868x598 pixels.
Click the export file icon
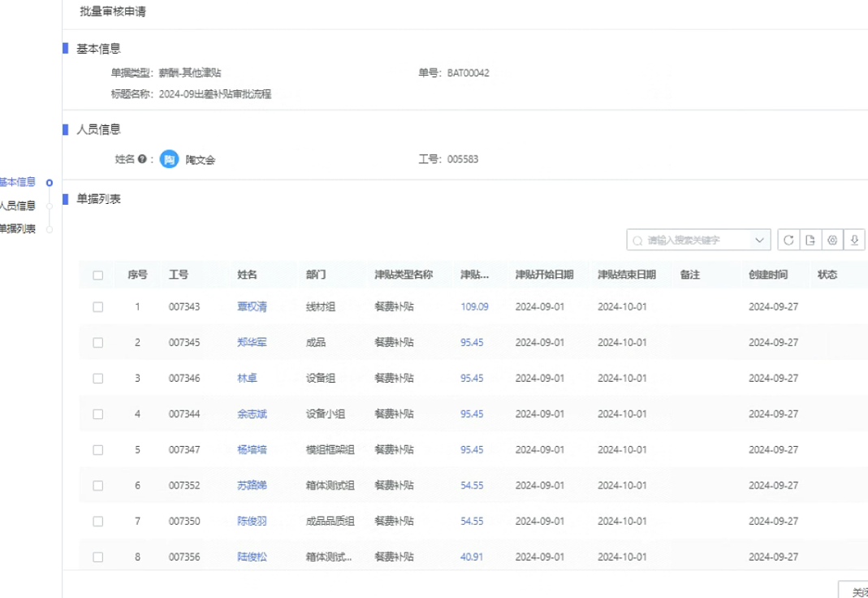tap(810, 240)
